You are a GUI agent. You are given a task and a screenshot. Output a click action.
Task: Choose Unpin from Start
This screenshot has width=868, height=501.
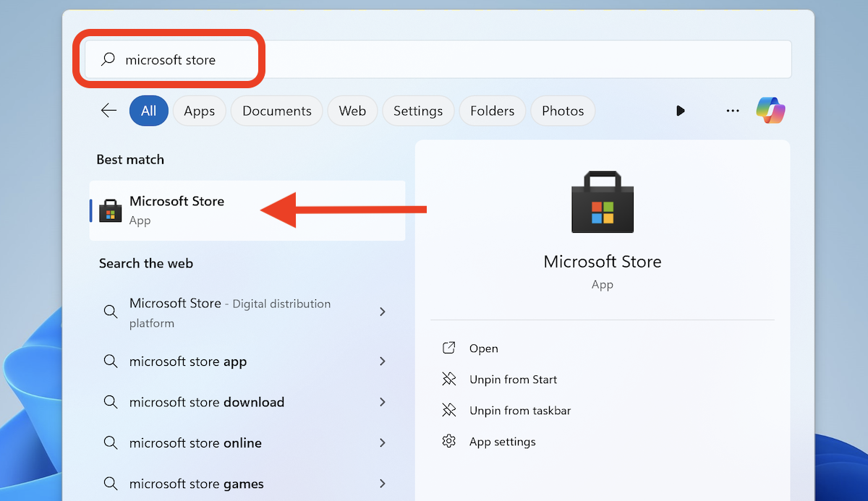pyautogui.click(x=513, y=380)
